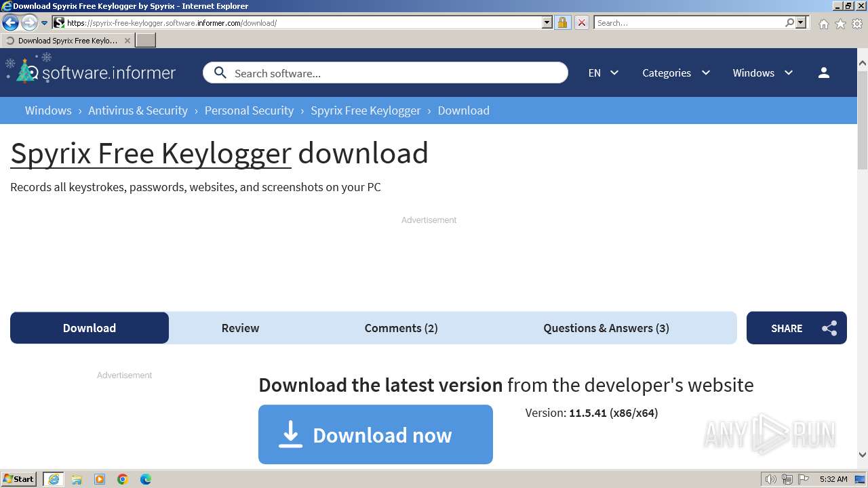Screen dimensions: 868x488
Task: Click the Action Center flag icon
Action: [x=804, y=479]
